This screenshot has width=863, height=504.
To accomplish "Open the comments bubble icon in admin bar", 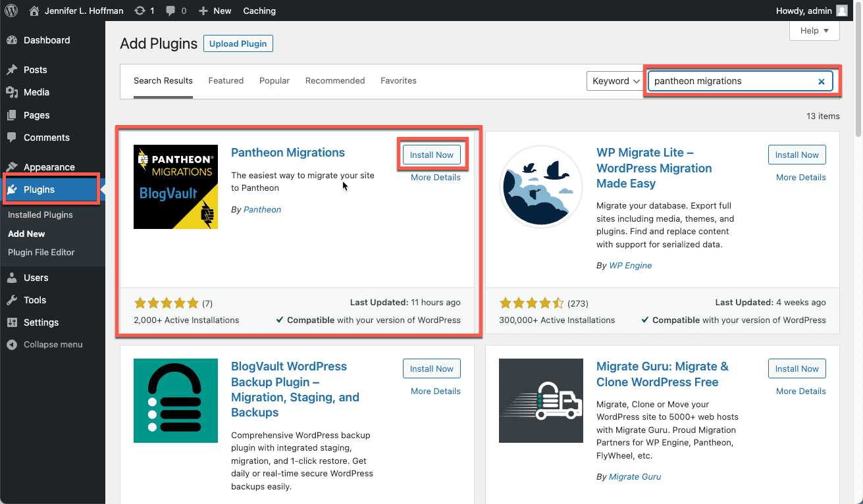I will point(171,11).
